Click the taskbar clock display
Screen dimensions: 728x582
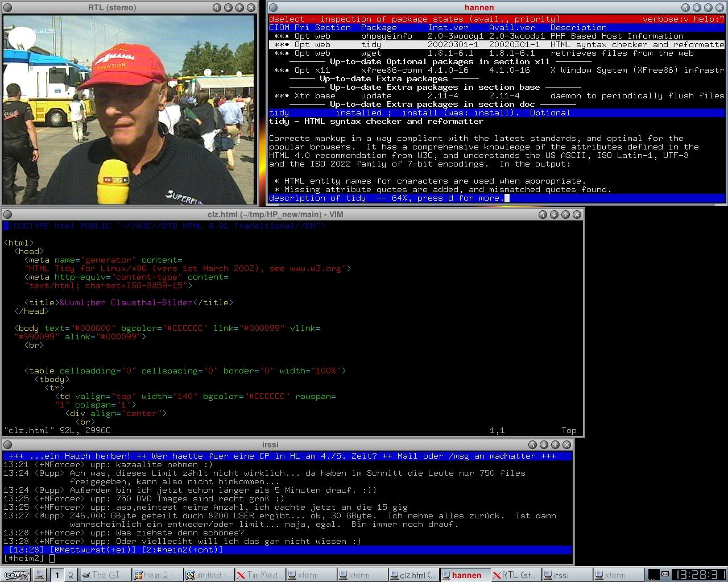[x=699, y=575]
